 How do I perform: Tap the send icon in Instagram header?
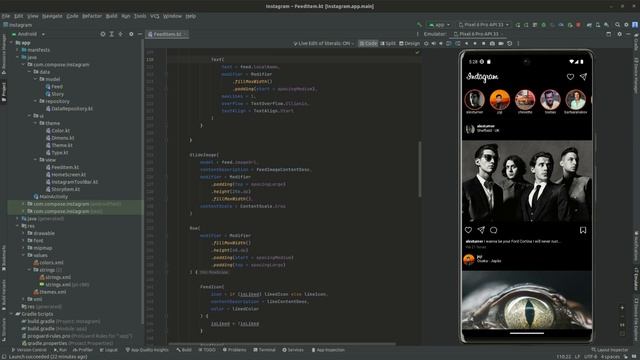(583, 77)
